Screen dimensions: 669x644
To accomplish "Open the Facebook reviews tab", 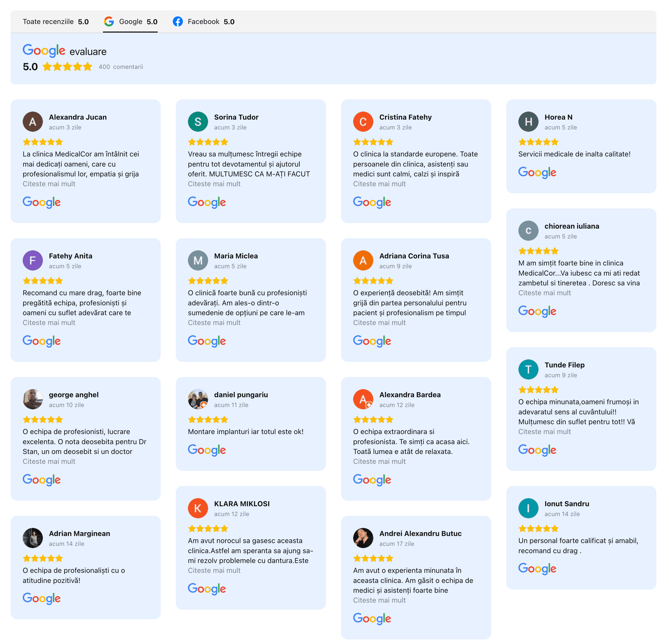I will pos(203,21).
